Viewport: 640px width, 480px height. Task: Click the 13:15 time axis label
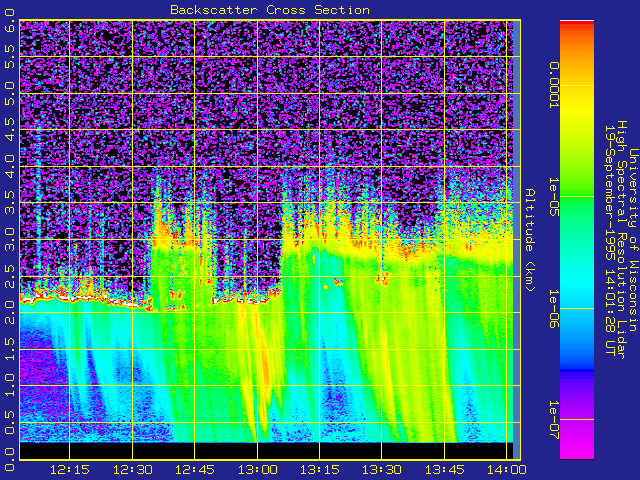point(320,469)
